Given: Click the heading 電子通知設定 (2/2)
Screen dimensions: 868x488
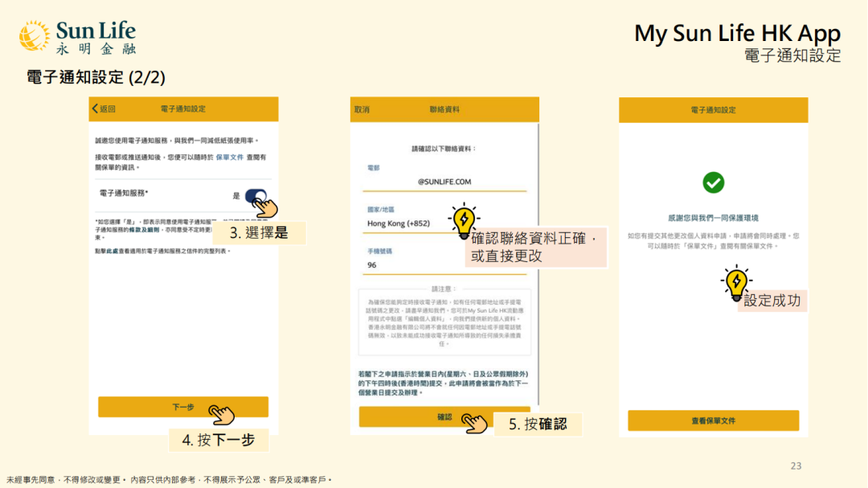Looking at the screenshot, I should (96, 77).
